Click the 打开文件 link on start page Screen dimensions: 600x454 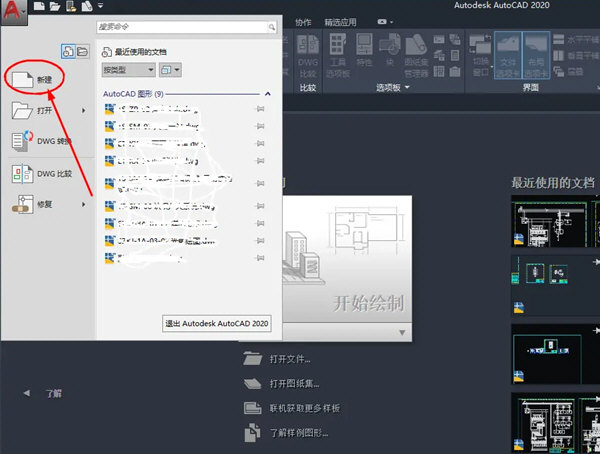[290, 359]
